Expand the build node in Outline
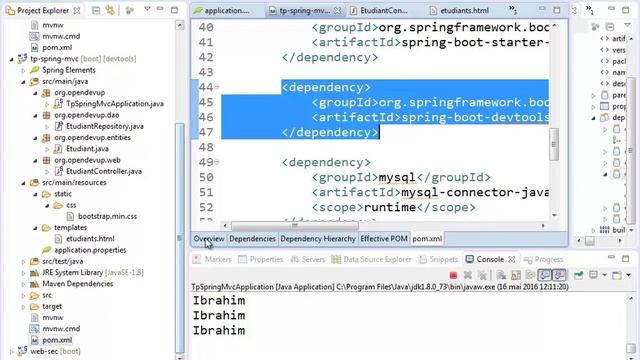The image size is (640, 360). (594, 231)
